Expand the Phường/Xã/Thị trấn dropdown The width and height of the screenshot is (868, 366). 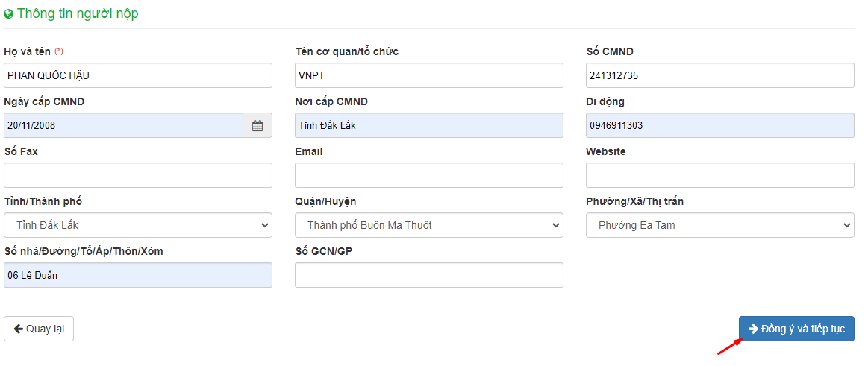[x=720, y=225]
